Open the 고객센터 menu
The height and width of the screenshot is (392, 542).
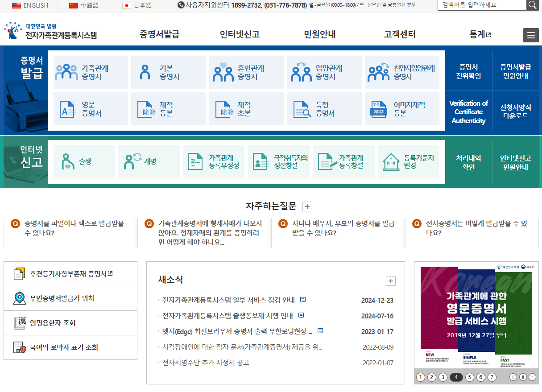pos(400,34)
